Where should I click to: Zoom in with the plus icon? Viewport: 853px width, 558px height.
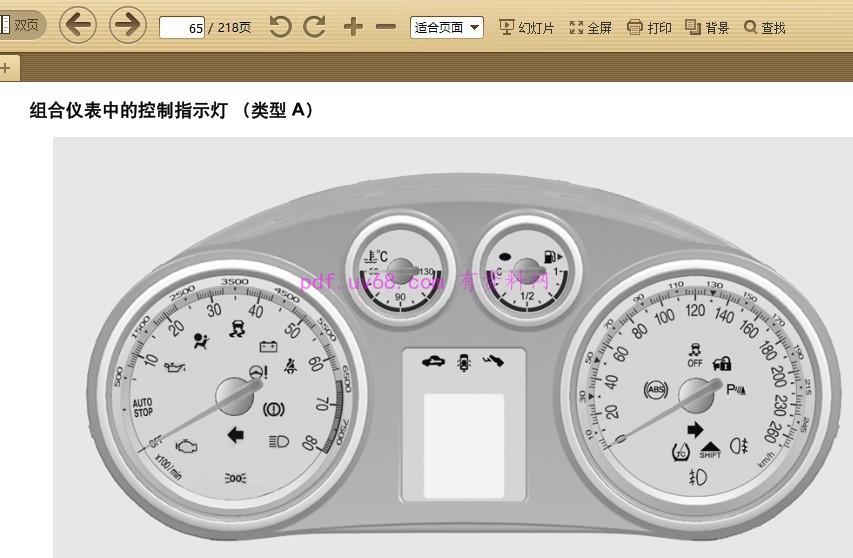352,27
